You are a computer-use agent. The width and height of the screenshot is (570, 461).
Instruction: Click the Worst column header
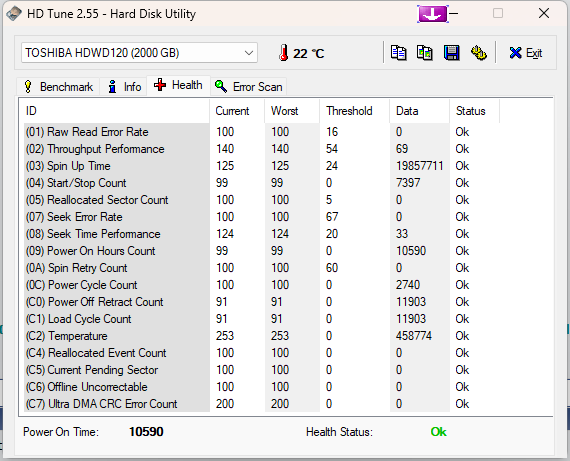pos(292,111)
